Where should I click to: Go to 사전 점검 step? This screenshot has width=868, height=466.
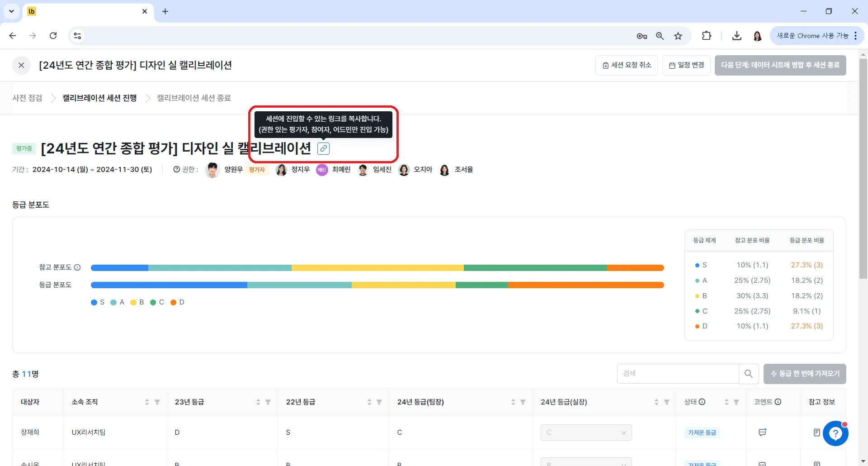pyautogui.click(x=27, y=98)
